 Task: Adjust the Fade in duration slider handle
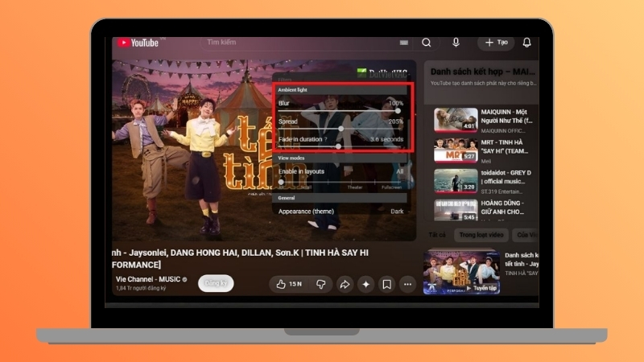pyautogui.click(x=338, y=146)
